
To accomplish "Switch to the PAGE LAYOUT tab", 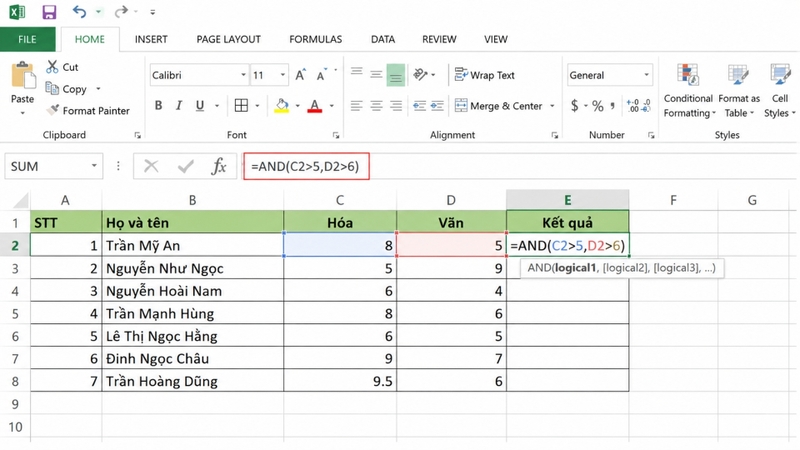I will click(229, 39).
